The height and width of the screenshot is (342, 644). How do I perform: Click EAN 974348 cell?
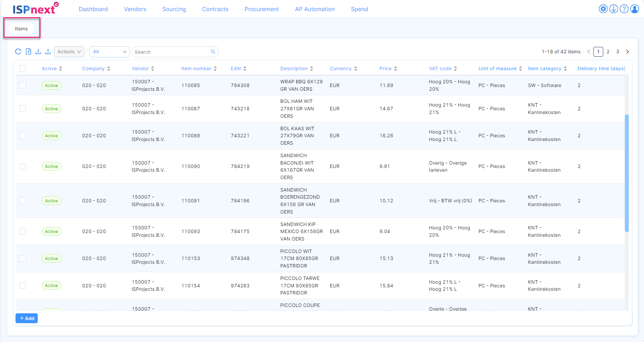[x=240, y=258]
